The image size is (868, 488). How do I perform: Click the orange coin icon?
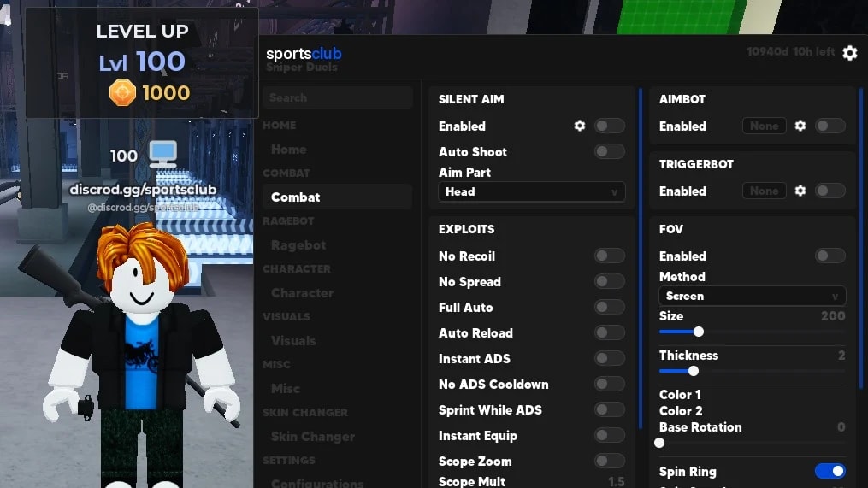pos(122,92)
